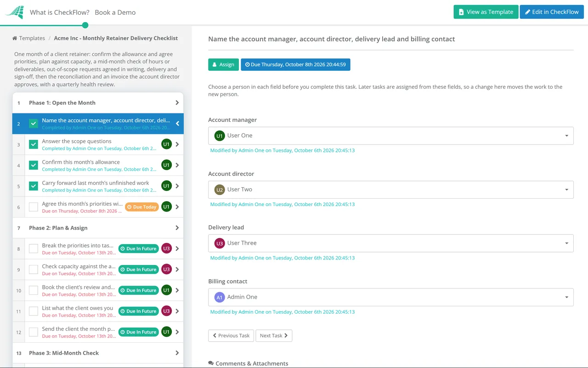
Task: Click the progress bar handle at top
Action: (x=85, y=25)
